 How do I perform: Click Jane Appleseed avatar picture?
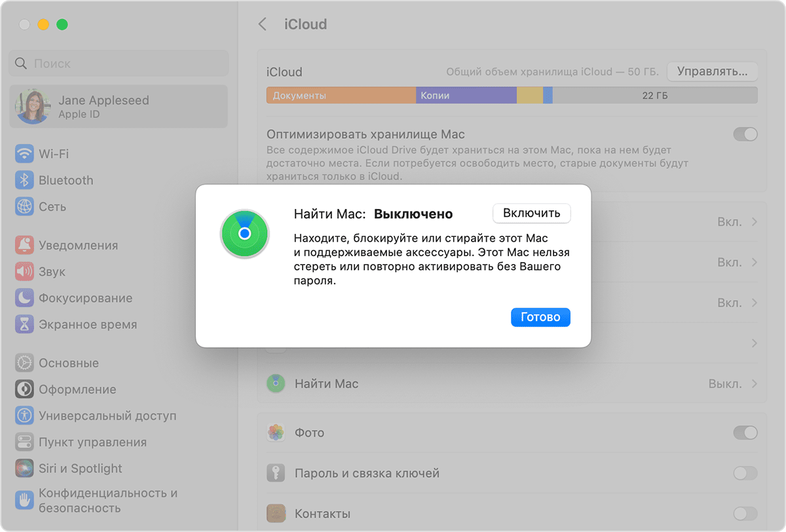pos(33,107)
